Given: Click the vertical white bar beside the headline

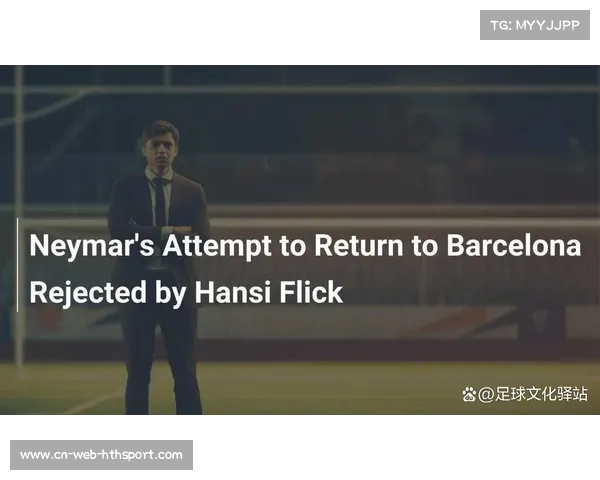Looking at the screenshot, I should (17, 265).
